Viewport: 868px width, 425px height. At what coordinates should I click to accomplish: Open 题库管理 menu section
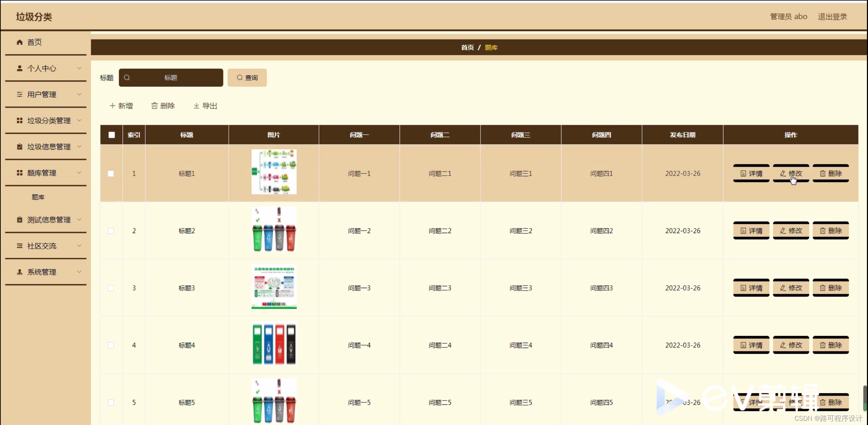pos(42,172)
